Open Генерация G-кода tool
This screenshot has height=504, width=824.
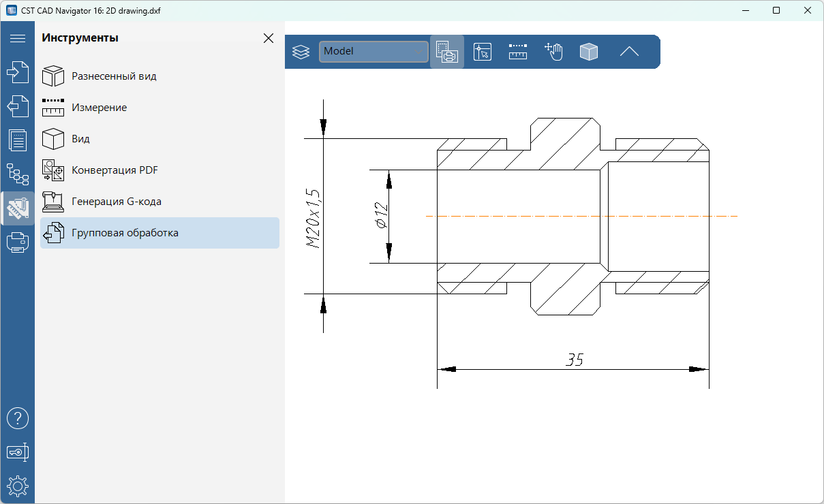click(159, 202)
